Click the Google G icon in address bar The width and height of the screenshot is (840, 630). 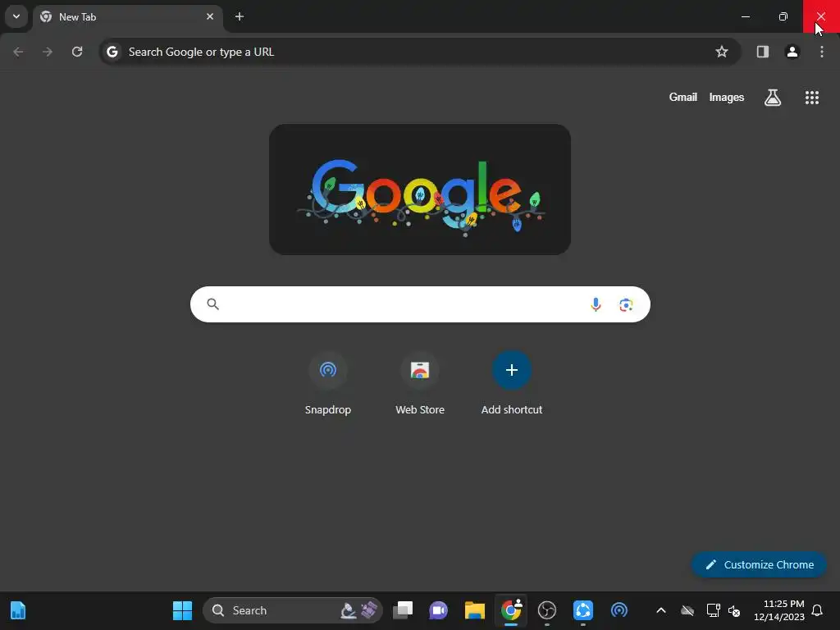112,52
